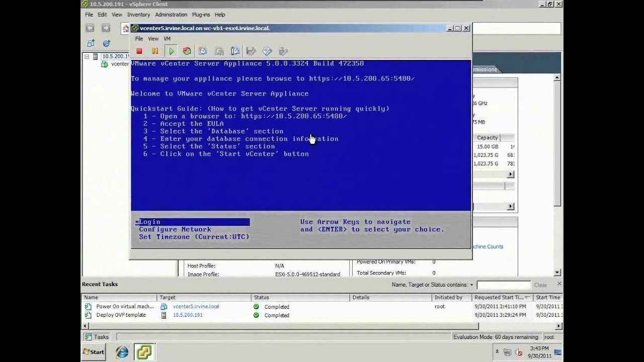The width and height of the screenshot is (644, 362).
Task: Click the Machine Counts link
Action: pos(487,246)
